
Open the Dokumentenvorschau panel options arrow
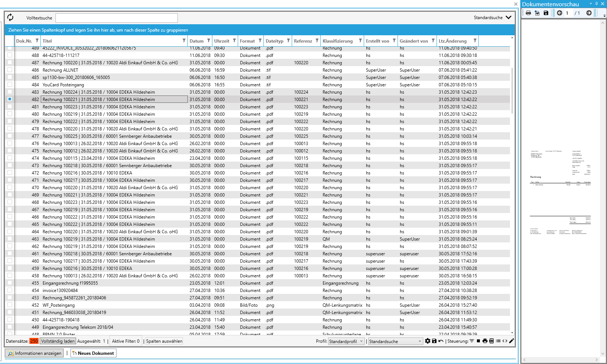point(591,4)
